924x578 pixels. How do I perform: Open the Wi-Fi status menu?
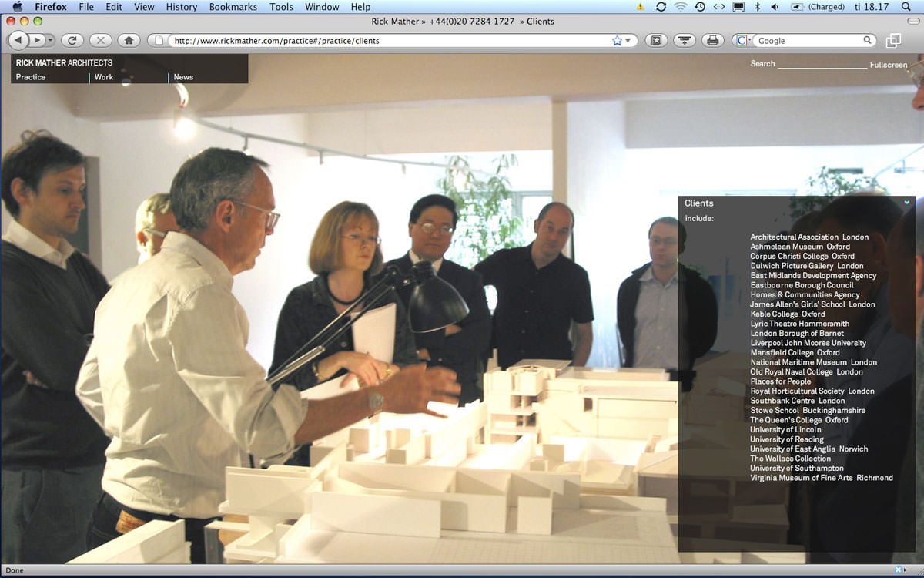(x=680, y=7)
